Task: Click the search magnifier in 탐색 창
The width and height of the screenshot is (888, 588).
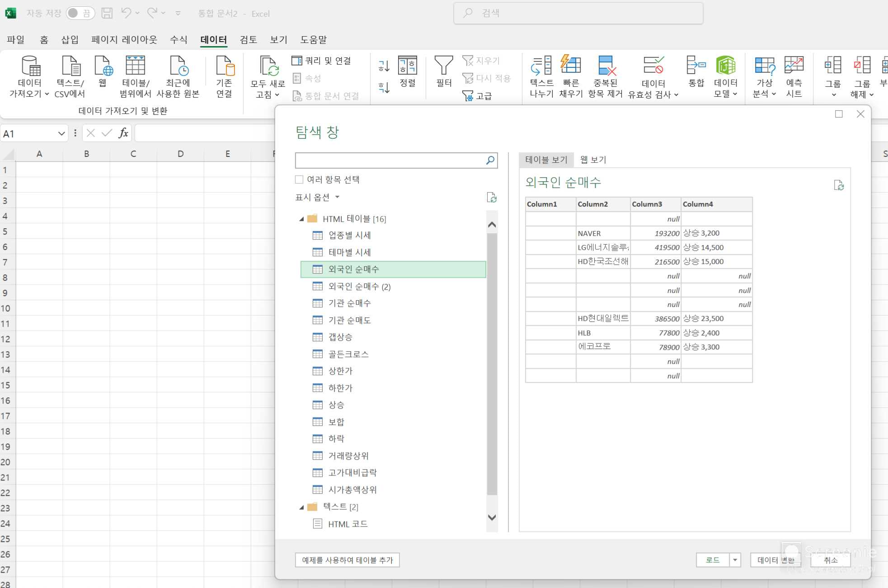Action: pos(490,160)
